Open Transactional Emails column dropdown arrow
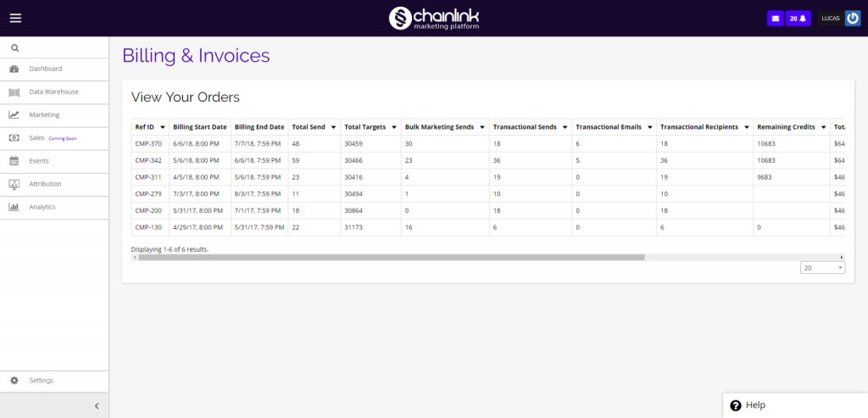This screenshot has width=868, height=418. tap(649, 127)
